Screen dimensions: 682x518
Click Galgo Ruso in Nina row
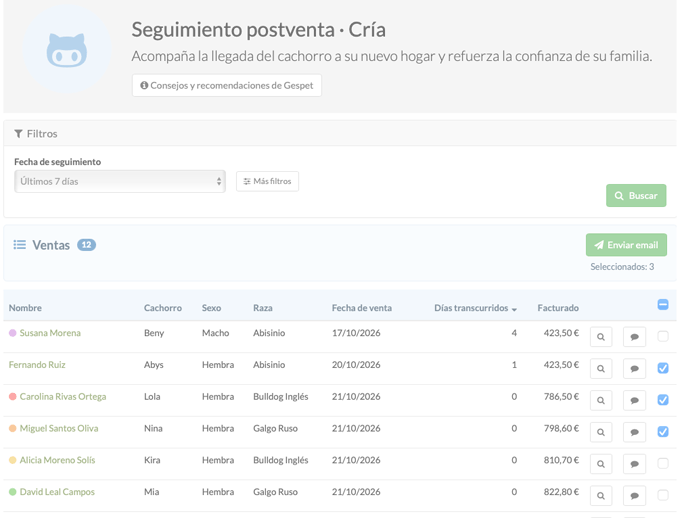click(275, 428)
